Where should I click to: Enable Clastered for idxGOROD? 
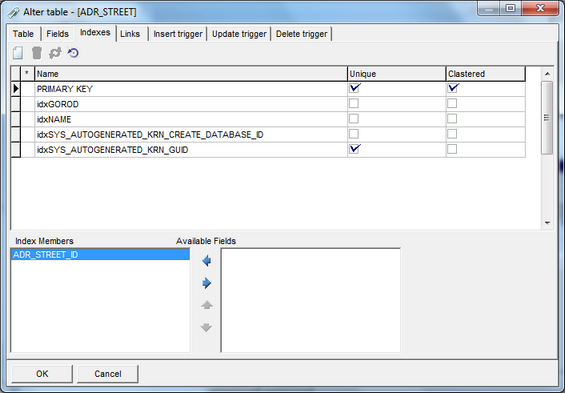(452, 104)
